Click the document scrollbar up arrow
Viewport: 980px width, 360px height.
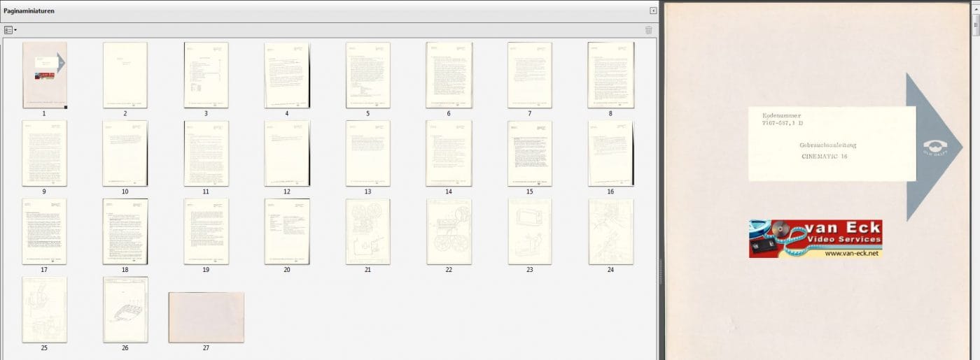pos(976,5)
